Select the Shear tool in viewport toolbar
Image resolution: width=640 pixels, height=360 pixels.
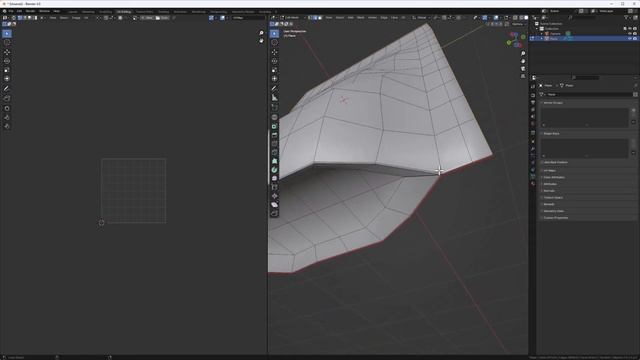click(274, 204)
